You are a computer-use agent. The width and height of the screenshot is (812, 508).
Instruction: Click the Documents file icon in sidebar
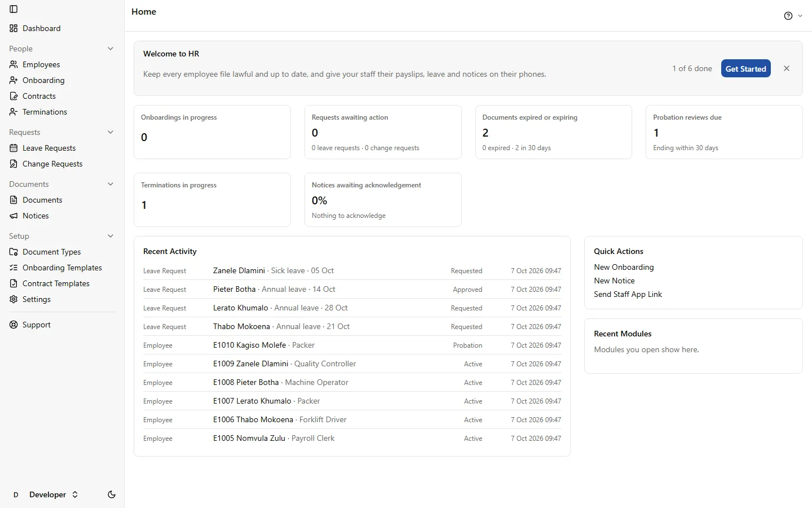(x=14, y=200)
